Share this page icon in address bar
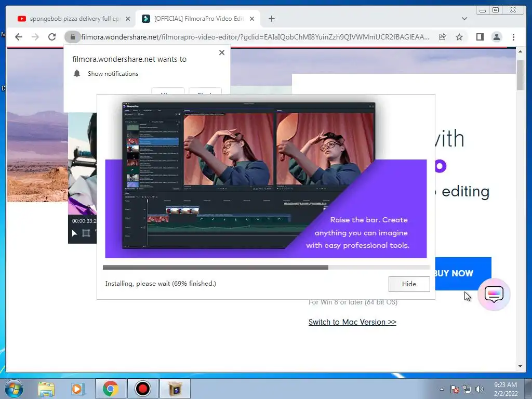Viewport: 532px width, 399px height. tap(442, 37)
